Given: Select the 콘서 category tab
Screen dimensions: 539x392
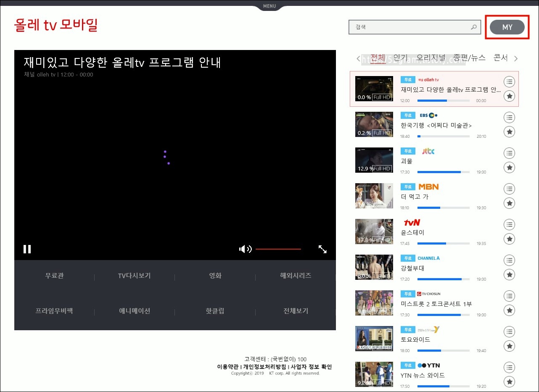Looking at the screenshot, I should (x=501, y=58).
